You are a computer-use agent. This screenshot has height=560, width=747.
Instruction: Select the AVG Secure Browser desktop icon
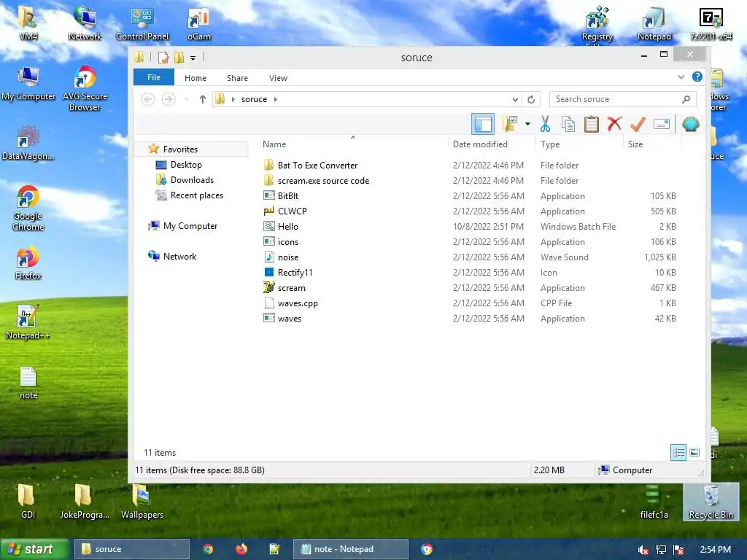point(85,88)
